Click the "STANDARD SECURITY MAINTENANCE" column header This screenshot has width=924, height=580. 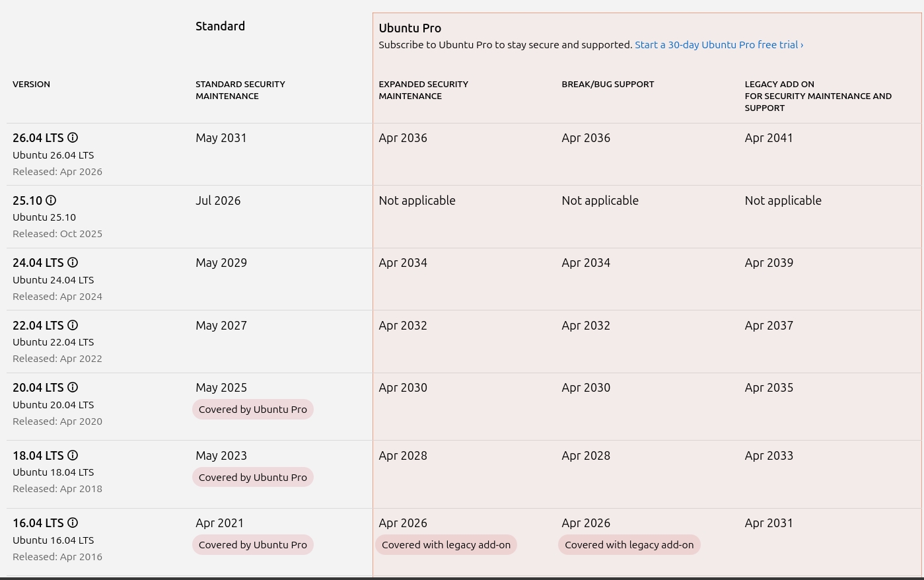click(240, 90)
